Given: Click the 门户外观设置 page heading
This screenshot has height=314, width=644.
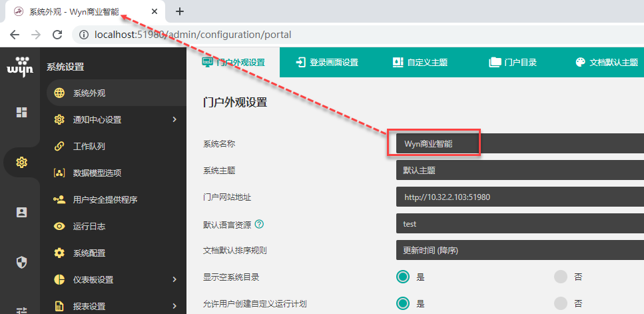Looking at the screenshot, I should tap(235, 103).
